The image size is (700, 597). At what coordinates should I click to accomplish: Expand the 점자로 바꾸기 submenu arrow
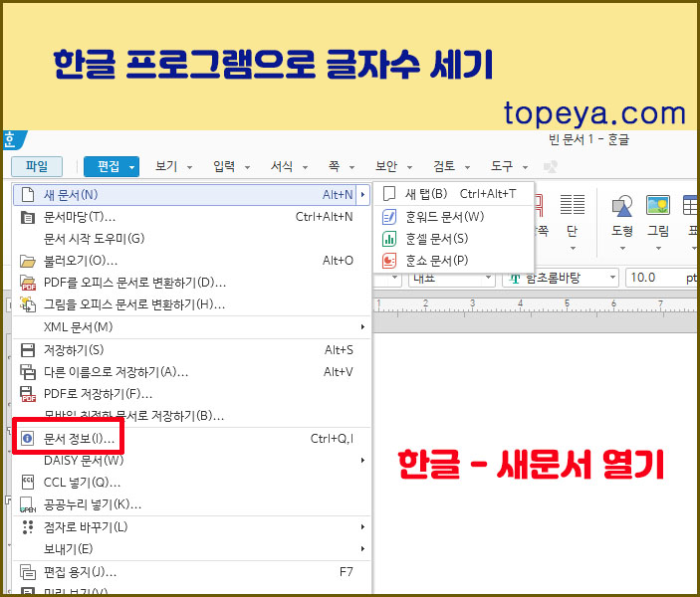tap(362, 527)
